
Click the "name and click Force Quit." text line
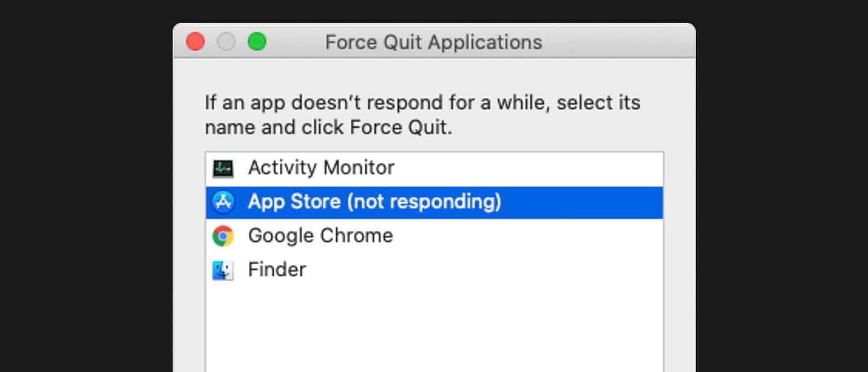[329, 127]
